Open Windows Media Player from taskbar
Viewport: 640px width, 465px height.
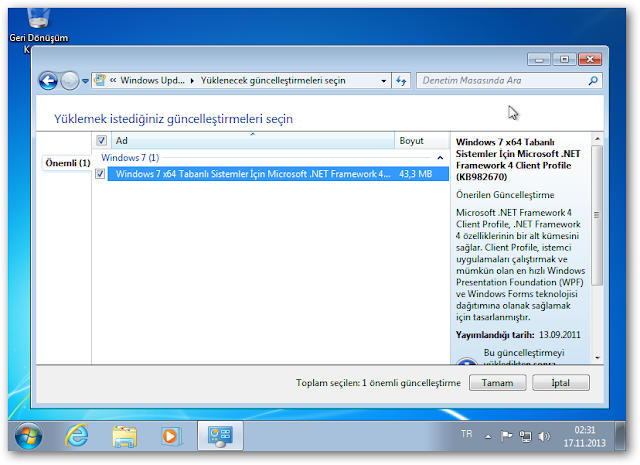(x=171, y=436)
